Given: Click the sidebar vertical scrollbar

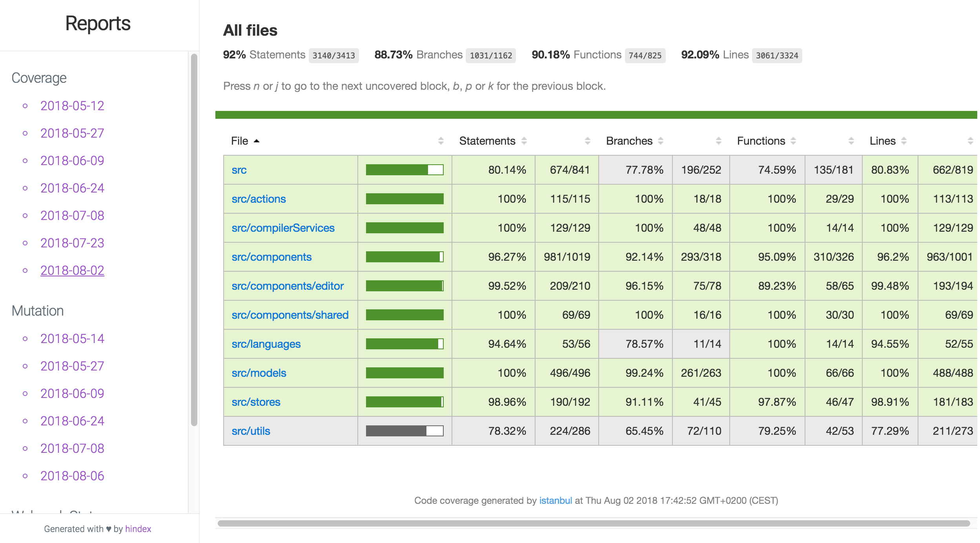Looking at the screenshot, I should (x=194, y=239).
